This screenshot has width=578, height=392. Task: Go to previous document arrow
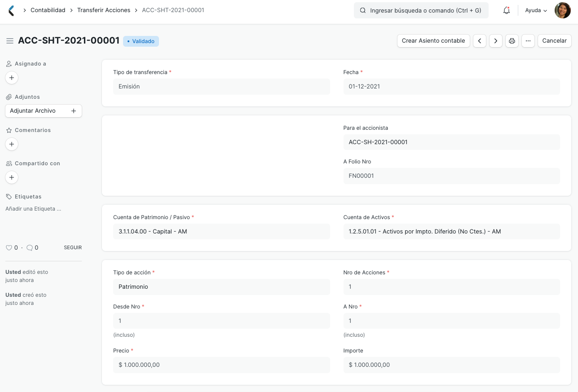(480, 41)
